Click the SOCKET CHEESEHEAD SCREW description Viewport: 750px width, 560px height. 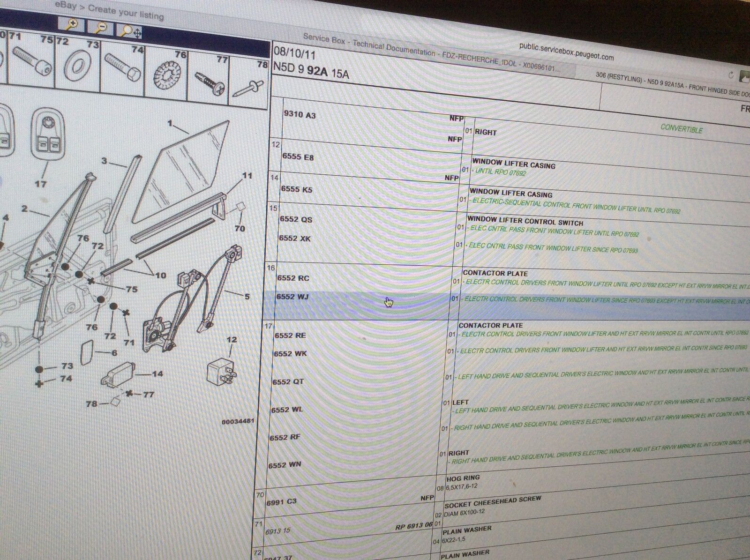[493, 502]
